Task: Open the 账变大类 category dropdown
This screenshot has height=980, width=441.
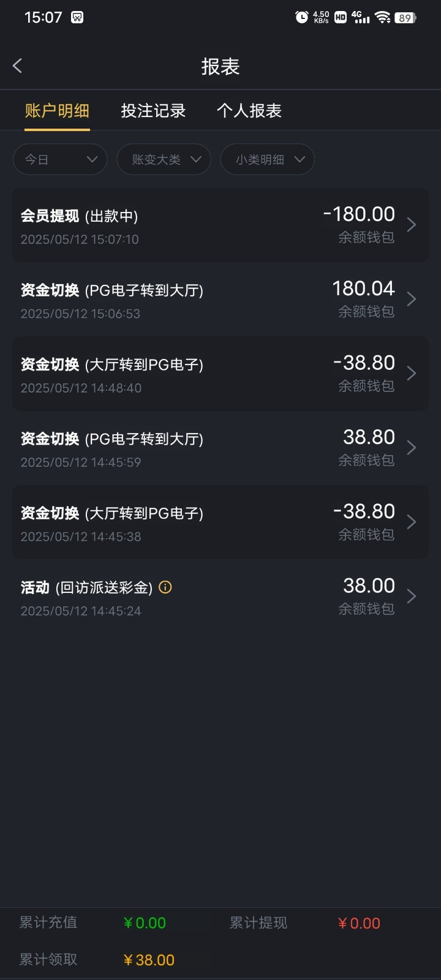Action: coord(164,160)
